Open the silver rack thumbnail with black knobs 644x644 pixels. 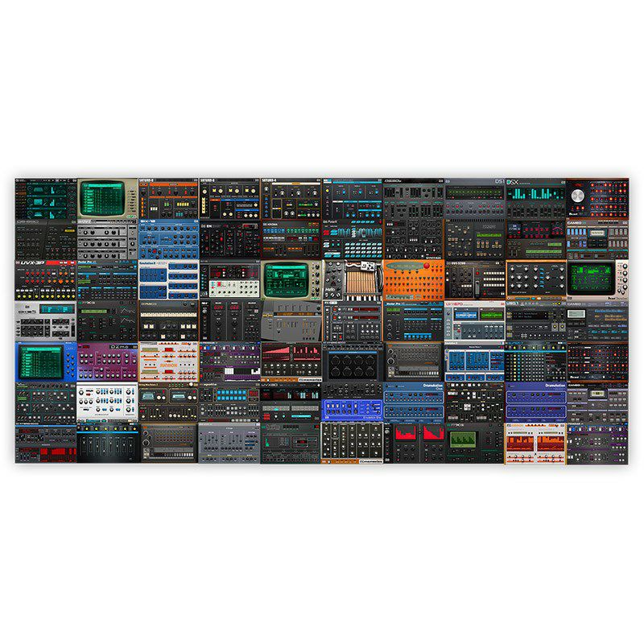pos(107,239)
